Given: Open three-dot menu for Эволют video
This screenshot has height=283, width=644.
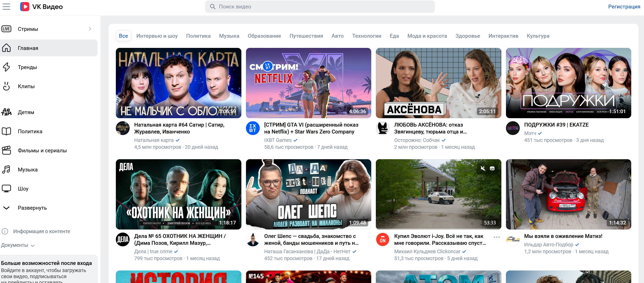Looking at the screenshot, I should (x=497, y=237).
